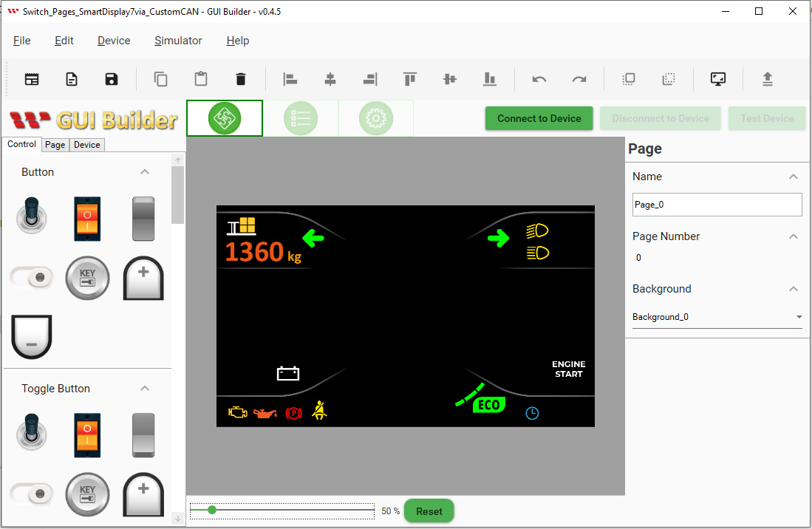Switch to the Device tab
This screenshot has width=812, height=529.
point(87,145)
